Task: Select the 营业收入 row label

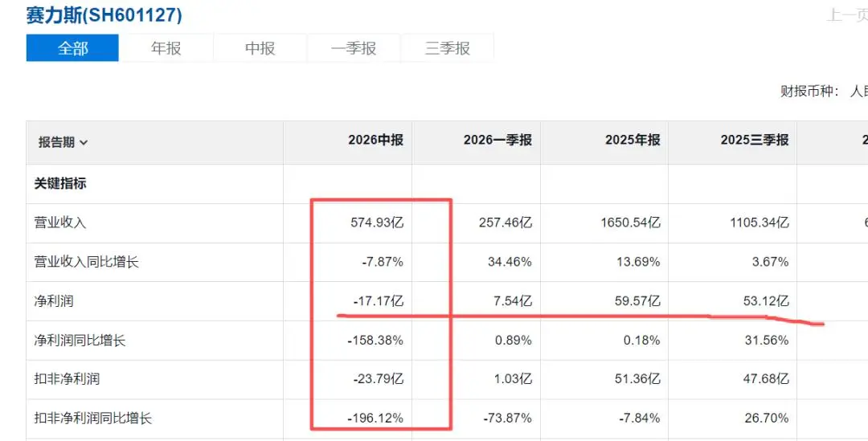Action: point(59,223)
